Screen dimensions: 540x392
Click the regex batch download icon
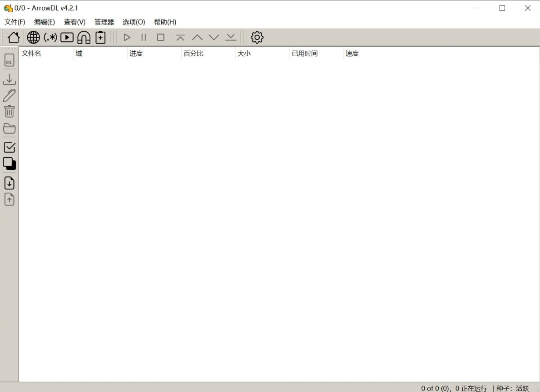(x=50, y=38)
